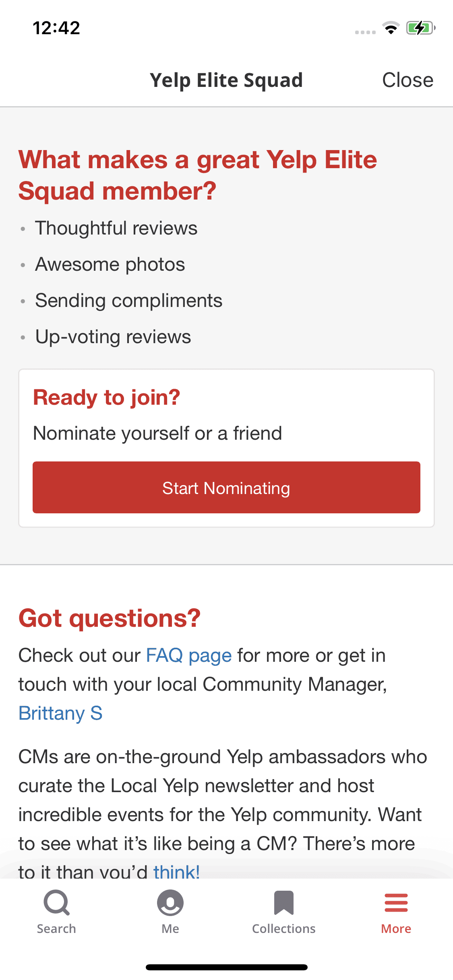Tap the battery charging indicator
Screen dimensions: 453x980
[x=421, y=28]
